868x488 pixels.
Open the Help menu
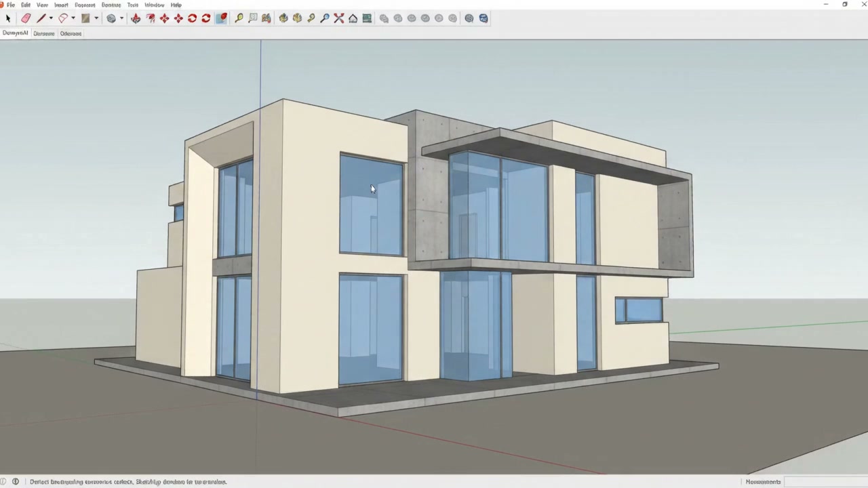(x=176, y=5)
